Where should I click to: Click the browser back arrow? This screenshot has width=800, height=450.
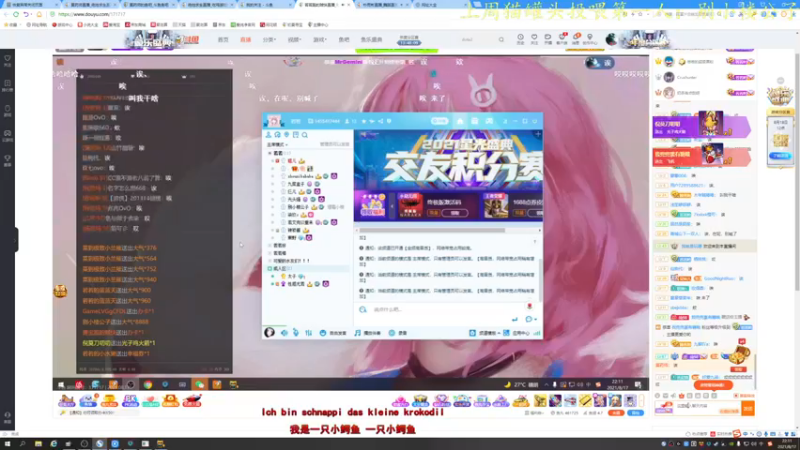pyautogui.click(x=7, y=14)
